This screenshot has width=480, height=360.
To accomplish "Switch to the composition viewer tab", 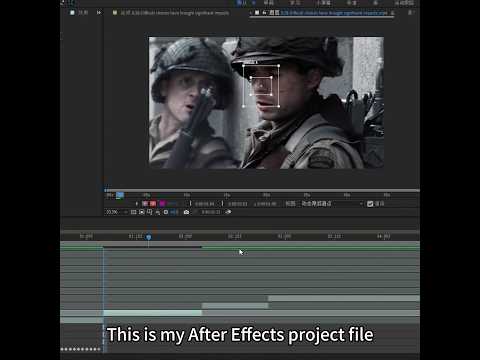I will (171, 13).
